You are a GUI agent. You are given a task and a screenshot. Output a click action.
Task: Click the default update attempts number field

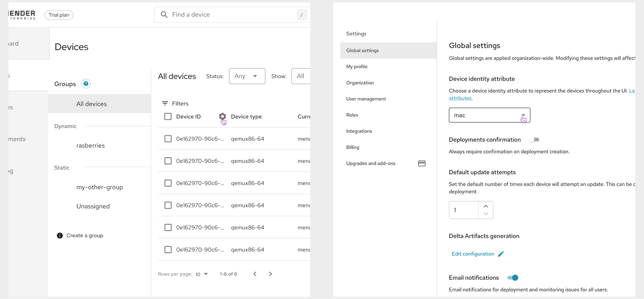pyautogui.click(x=464, y=210)
